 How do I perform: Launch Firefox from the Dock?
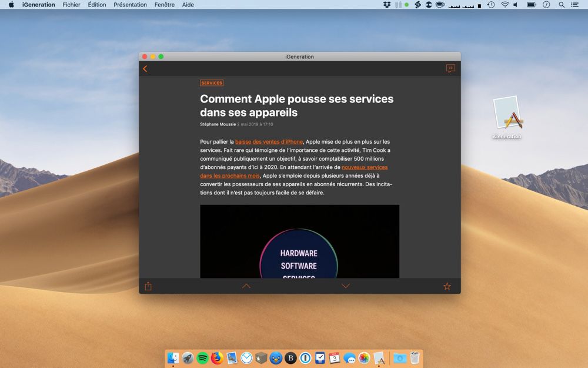[217, 358]
